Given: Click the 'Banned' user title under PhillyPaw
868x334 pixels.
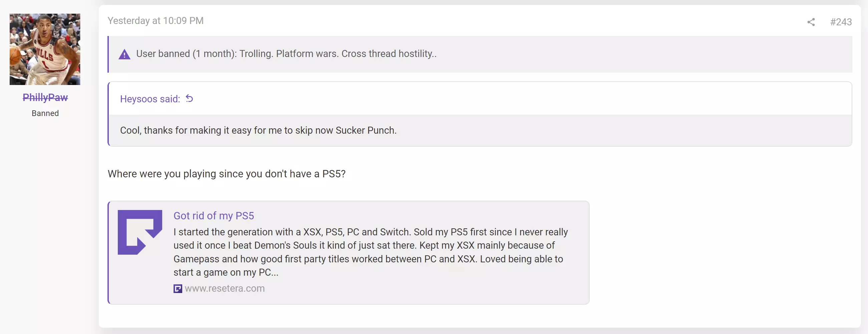Looking at the screenshot, I should pos(45,113).
